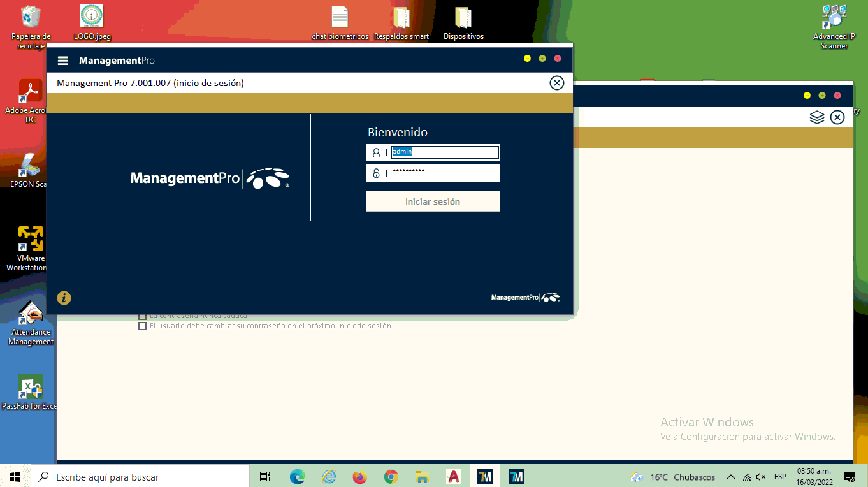The width and height of the screenshot is (868, 487).
Task: Click the padlock icon beside the password field
Action: tap(377, 173)
